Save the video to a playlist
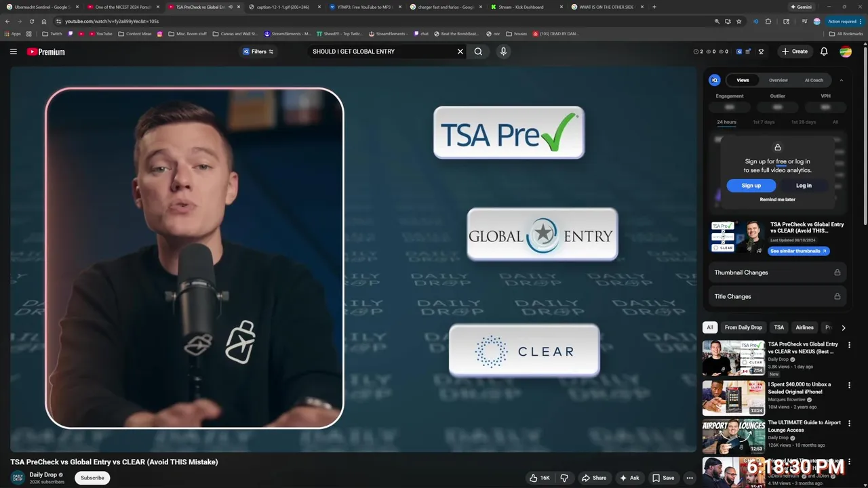 coord(663,478)
